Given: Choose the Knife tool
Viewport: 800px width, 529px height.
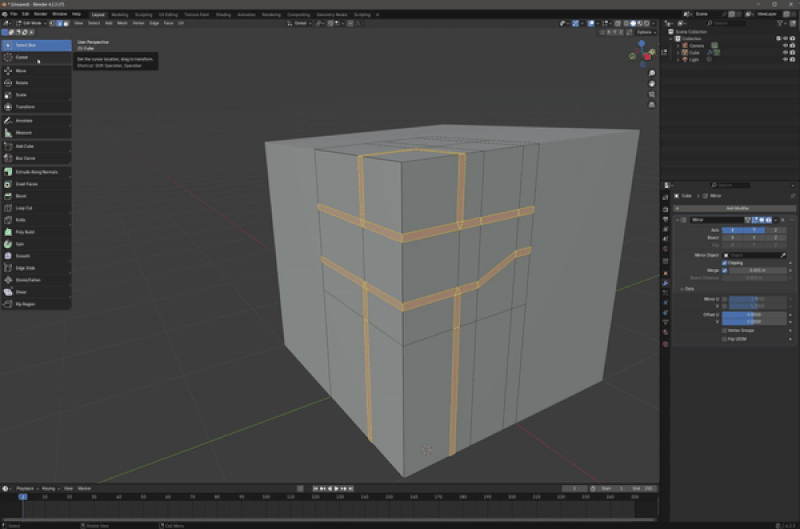Looking at the screenshot, I should point(22,220).
